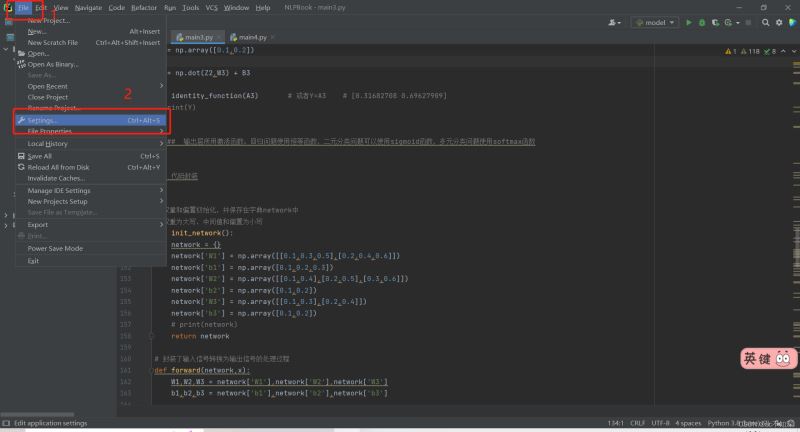The width and height of the screenshot is (800, 432).
Task: Run with Coverage icon in toolbar
Action: (x=715, y=22)
